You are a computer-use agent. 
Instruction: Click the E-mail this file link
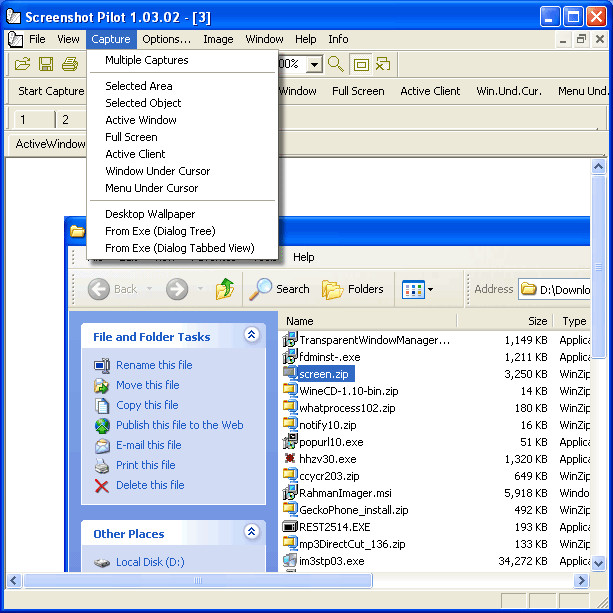[149, 445]
